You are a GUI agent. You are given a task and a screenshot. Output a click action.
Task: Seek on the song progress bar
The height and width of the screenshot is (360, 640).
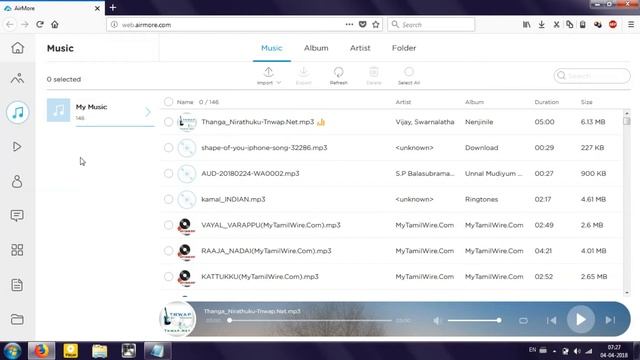pos(310,320)
